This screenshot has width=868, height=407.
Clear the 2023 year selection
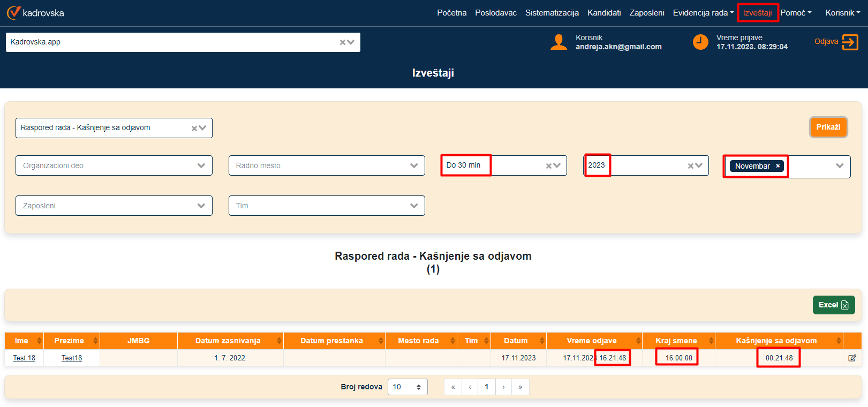click(691, 166)
